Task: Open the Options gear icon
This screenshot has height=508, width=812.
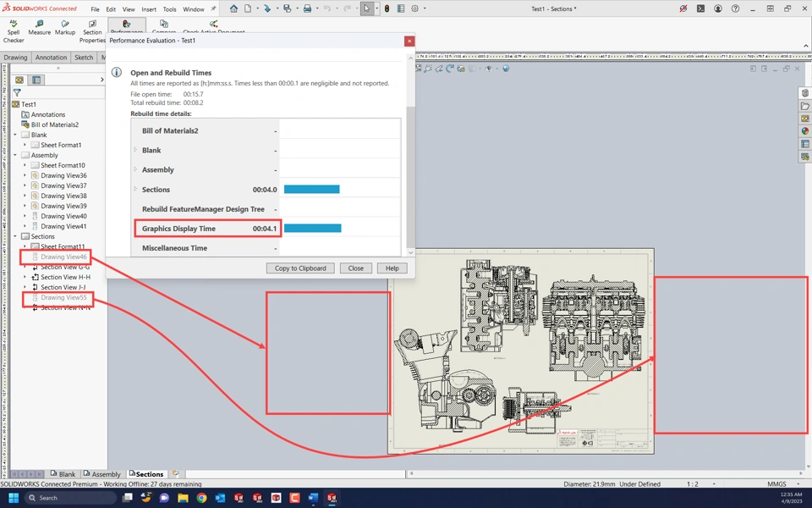Action: 414,8
